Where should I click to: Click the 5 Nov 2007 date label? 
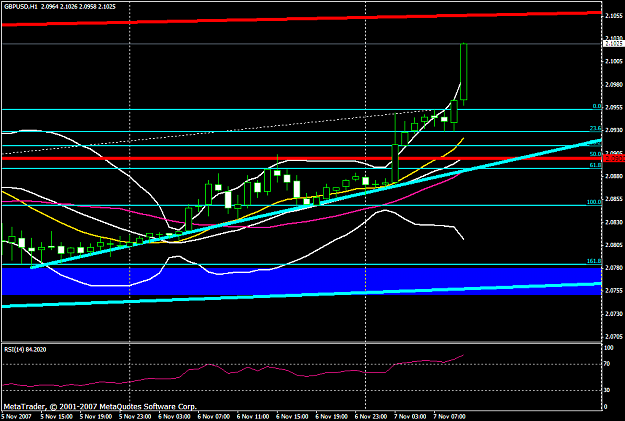pos(16,417)
